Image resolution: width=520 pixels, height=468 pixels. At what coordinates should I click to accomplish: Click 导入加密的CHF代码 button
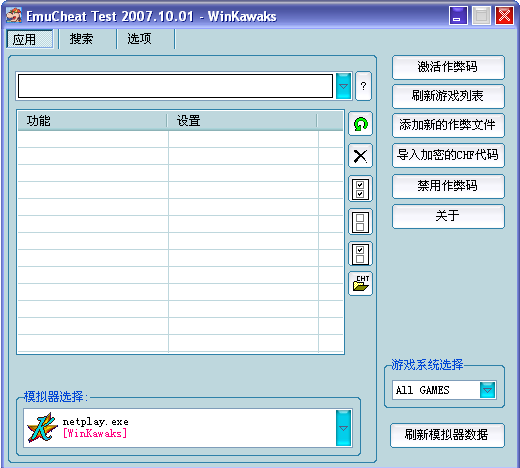[x=448, y=155]
